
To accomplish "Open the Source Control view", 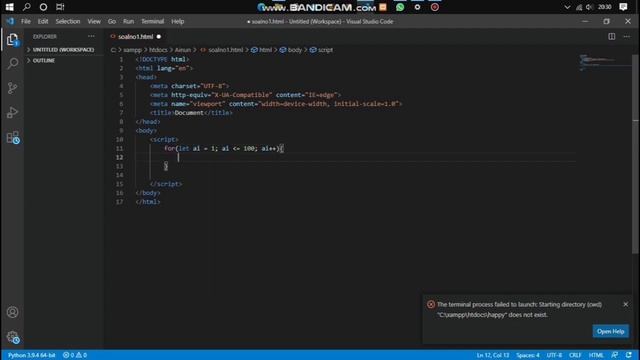I will click(x=12, y=88).
